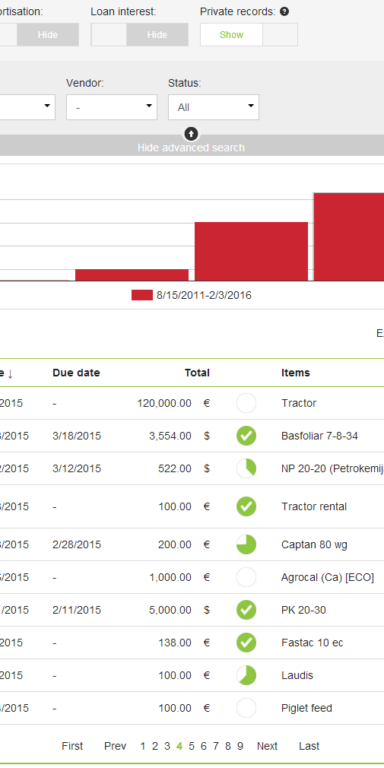
Task: Click the three-quarter paid icon for Captan 80 wg
Action: coord(246,545)
